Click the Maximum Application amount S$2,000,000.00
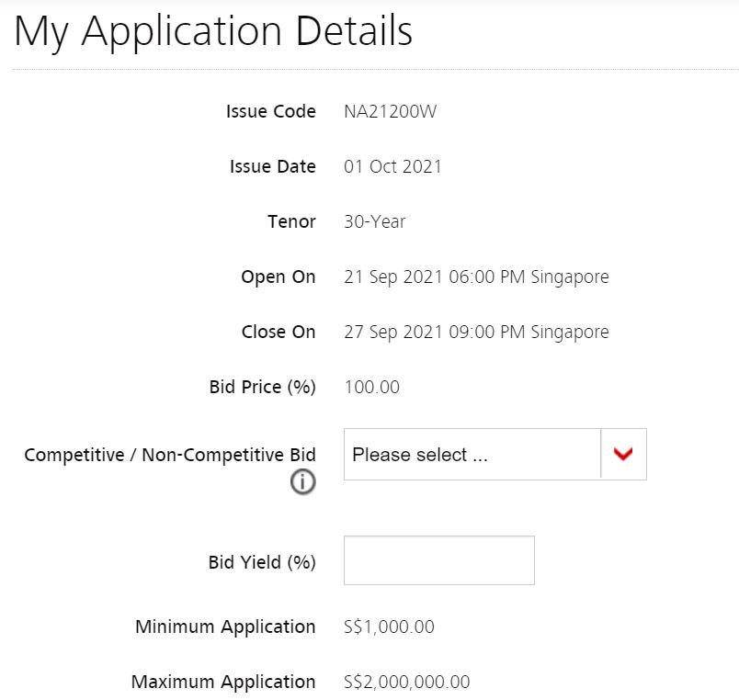Viewport: 739px width, 700px height. [407, 683]
